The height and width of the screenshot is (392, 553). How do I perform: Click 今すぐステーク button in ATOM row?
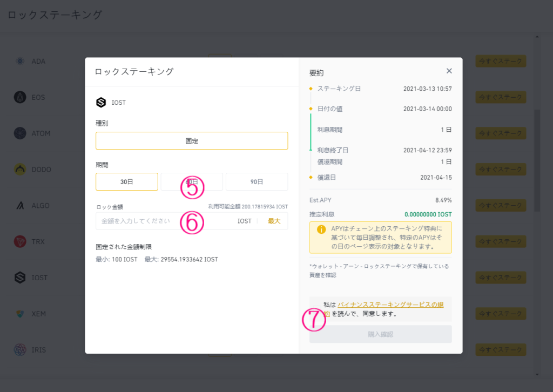(501, 133)
